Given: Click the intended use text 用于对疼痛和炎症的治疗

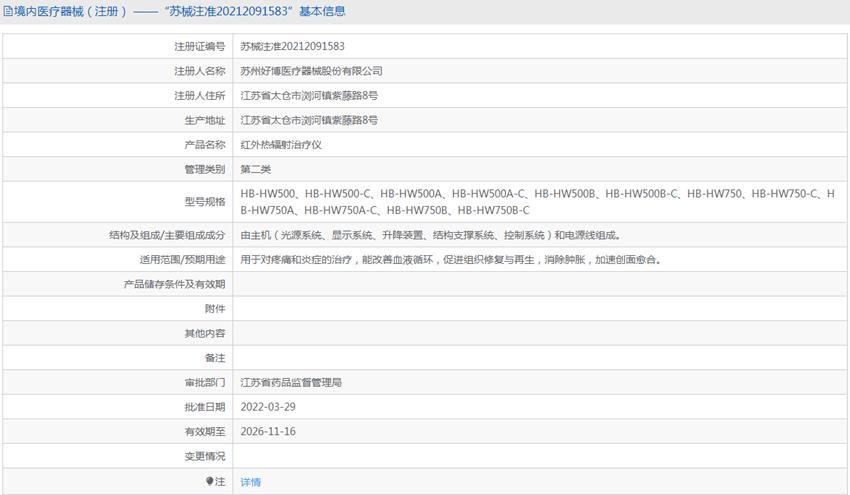Looking at the screenshot, I should (x=451, y=260).
